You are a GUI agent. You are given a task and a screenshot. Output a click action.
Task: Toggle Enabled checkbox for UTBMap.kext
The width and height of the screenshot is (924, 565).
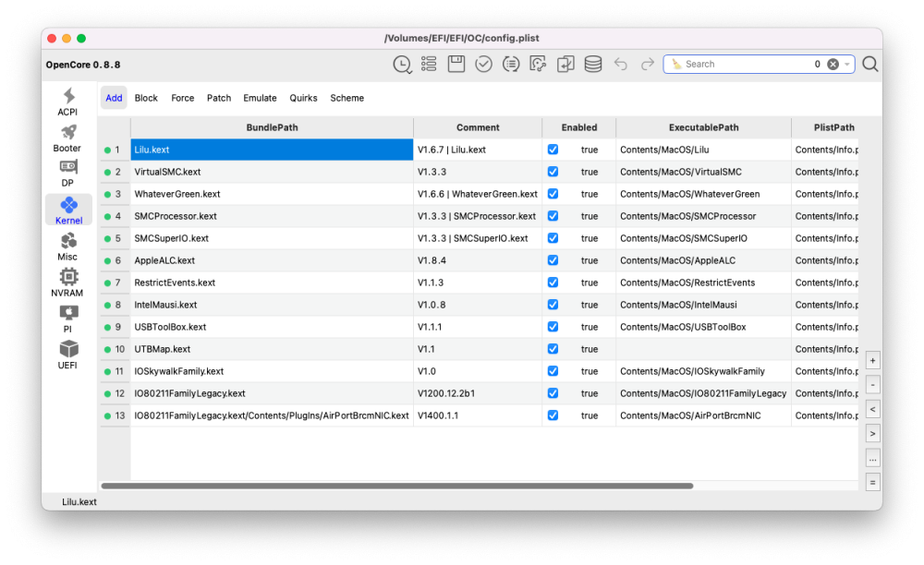tap(553, 349)
